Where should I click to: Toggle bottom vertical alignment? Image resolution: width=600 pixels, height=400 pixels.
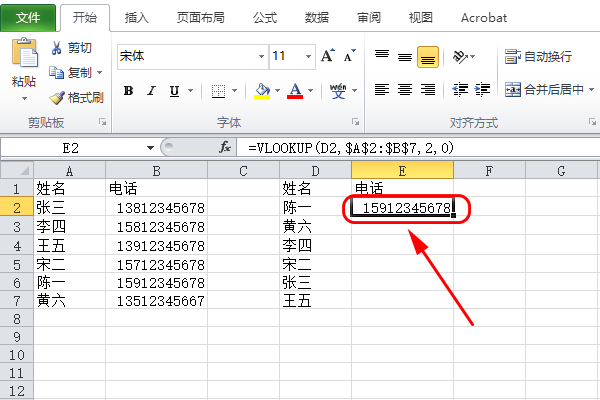point(428,57)
